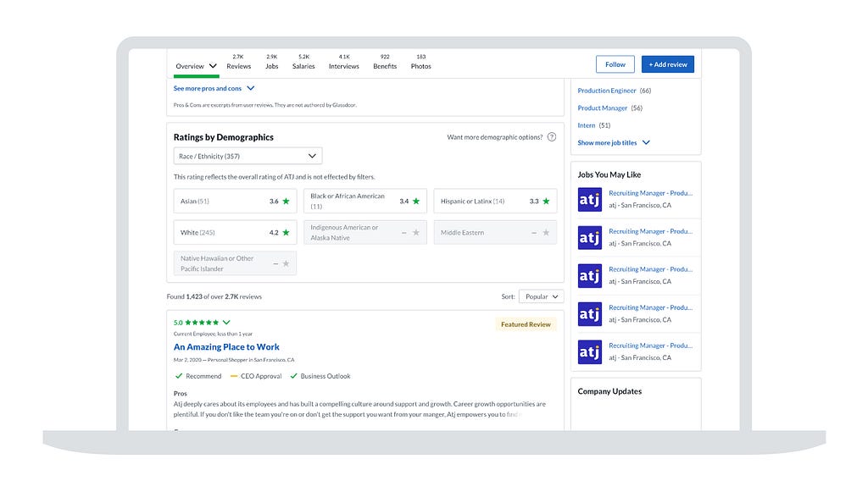View the Interviews tab
The height and width of the screenshot is (492, 868).
[x=344, y=62]
